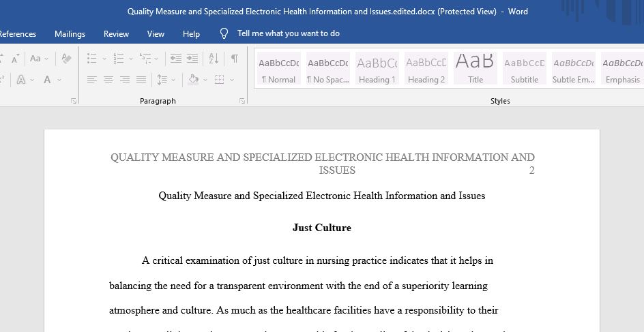Open Text Effects dropdown arrow

point(32,80)
